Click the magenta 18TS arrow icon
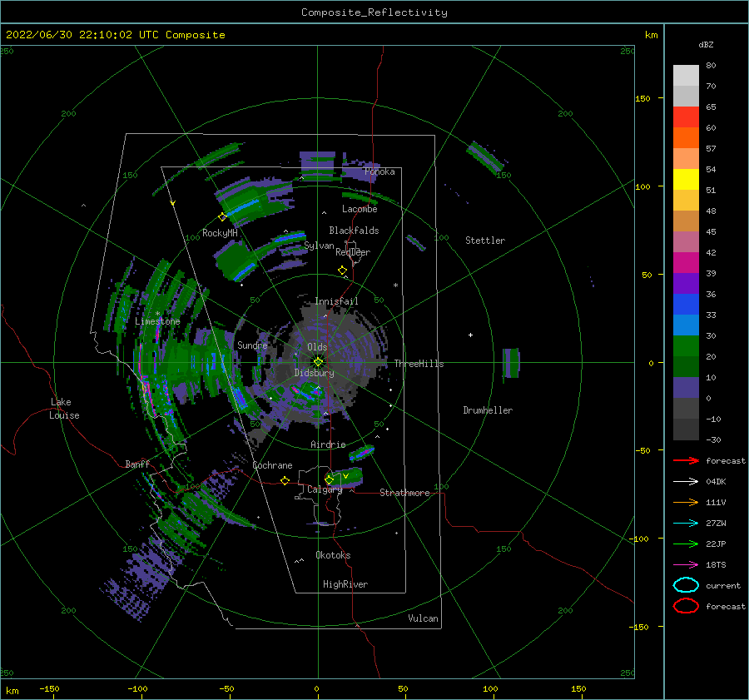 (x=686, y=565)
